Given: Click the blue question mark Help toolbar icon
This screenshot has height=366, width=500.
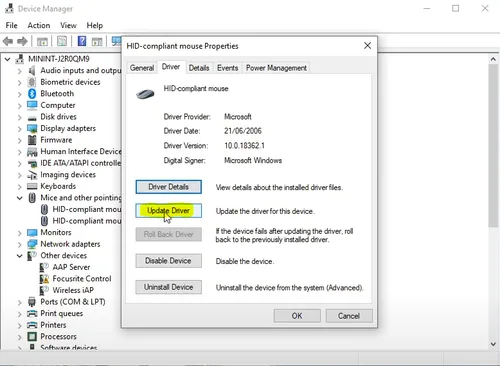Looking at the screenshot, I should pos(82,41).
